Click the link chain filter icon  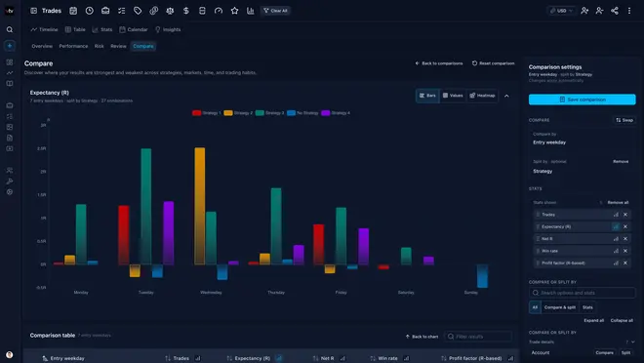(x=153, y=11)
